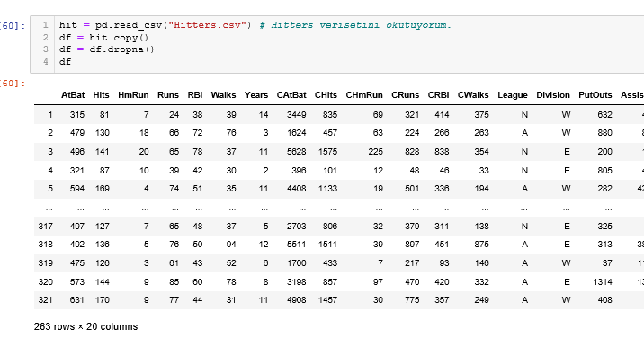Click AtBat value 631

pyautogui.click(x=77, y=300)
